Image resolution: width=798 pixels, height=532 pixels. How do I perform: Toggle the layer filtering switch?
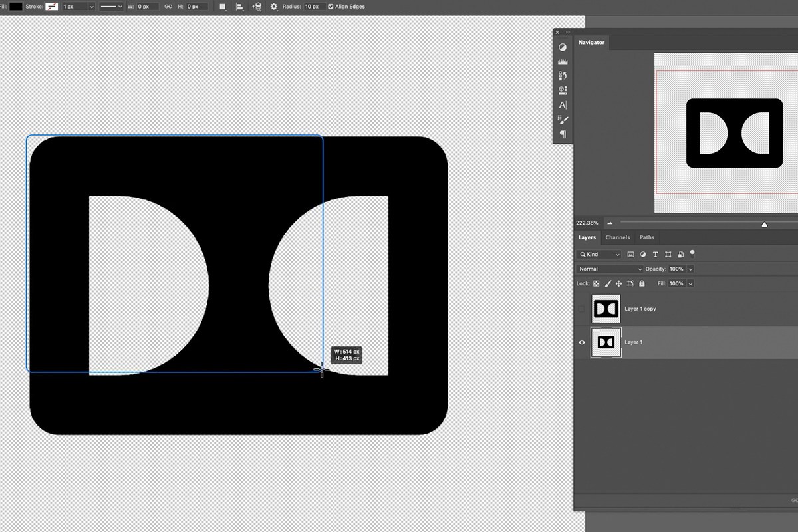692,253
